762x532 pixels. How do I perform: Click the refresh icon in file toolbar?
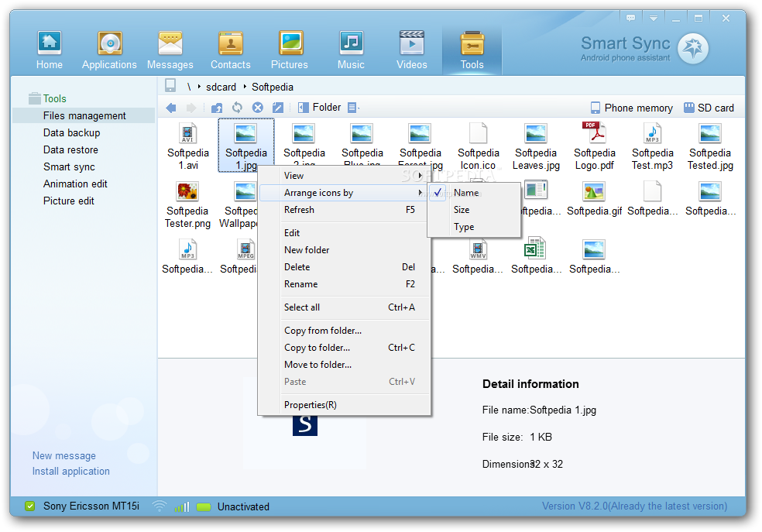point(237,108)
